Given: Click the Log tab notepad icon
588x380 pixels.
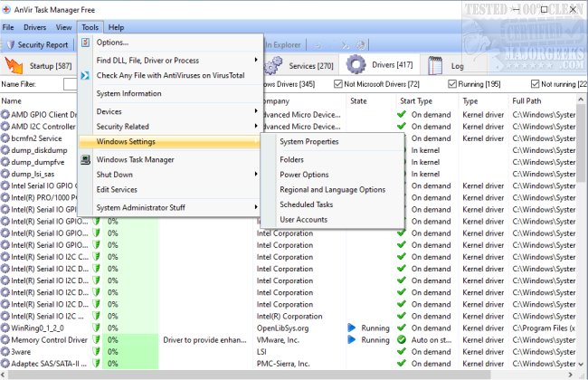Looking at the screenshot, I should (435, 65).
